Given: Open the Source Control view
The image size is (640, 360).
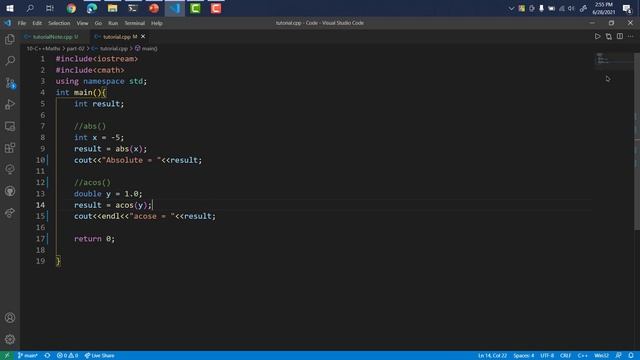Looking at the screenshot, I should click(10, 83).
